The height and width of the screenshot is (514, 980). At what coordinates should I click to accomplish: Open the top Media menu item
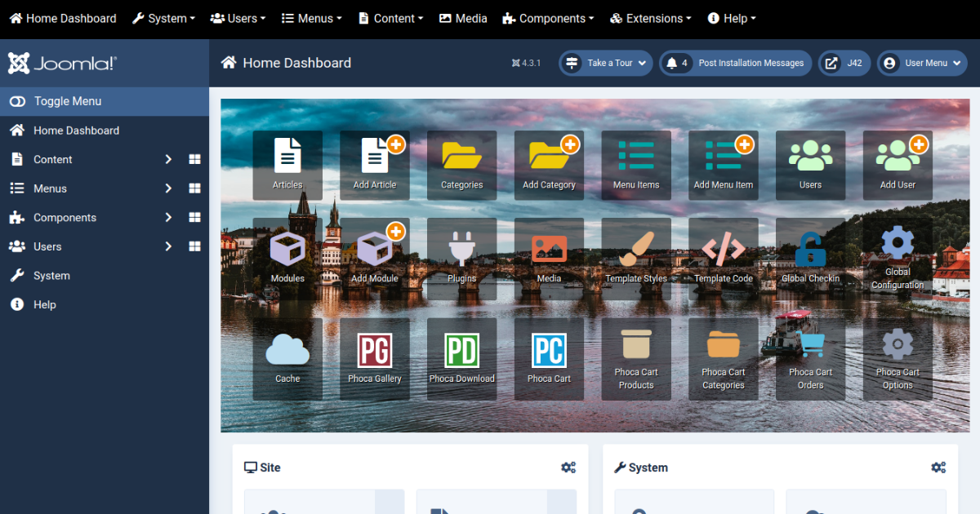pos(463,18)
